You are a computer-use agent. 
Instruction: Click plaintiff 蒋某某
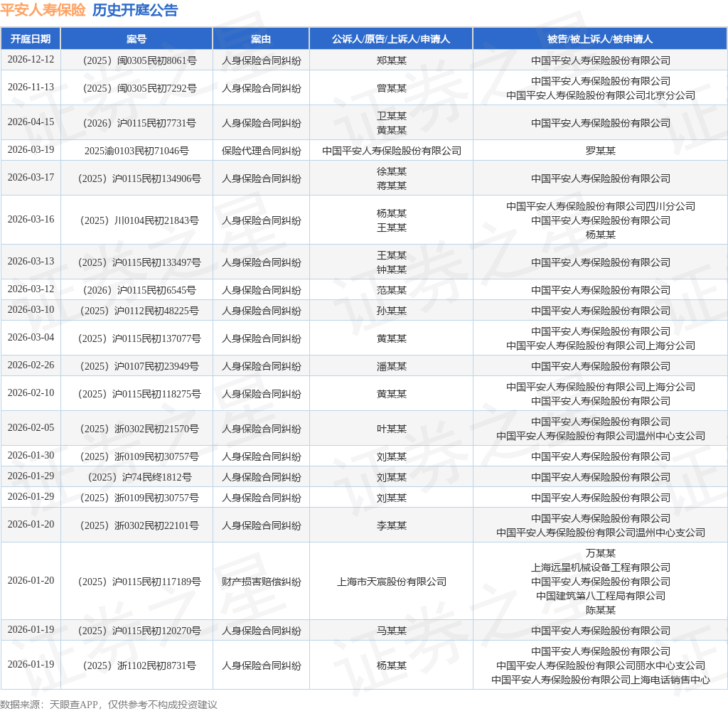tap(392, 186)
